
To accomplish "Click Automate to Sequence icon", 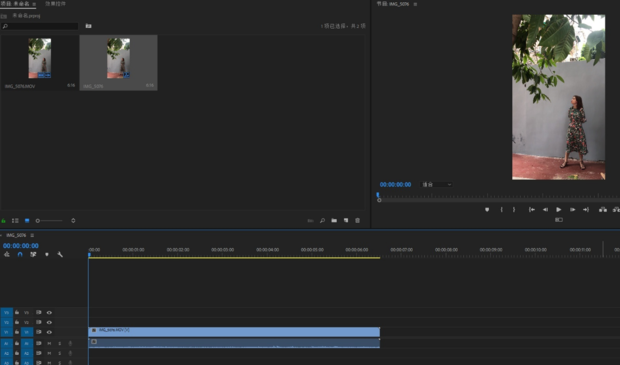I will pos(310,221).
